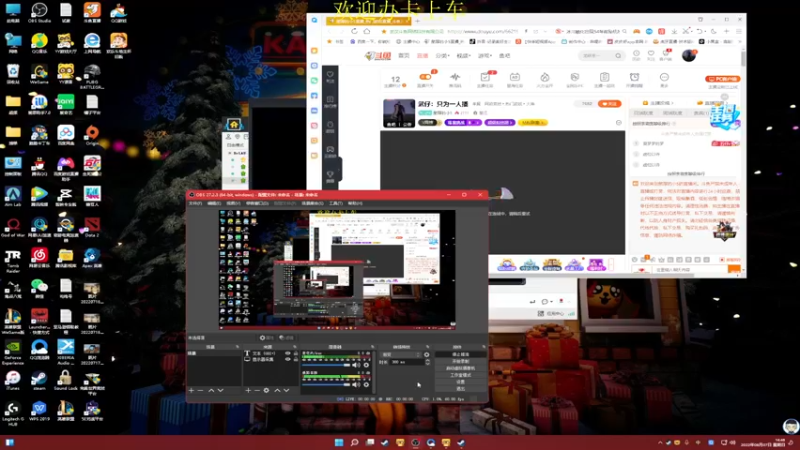The image size is (800, 450).
Task: Move source up in Sources panel
Action: tap(277, 390)
